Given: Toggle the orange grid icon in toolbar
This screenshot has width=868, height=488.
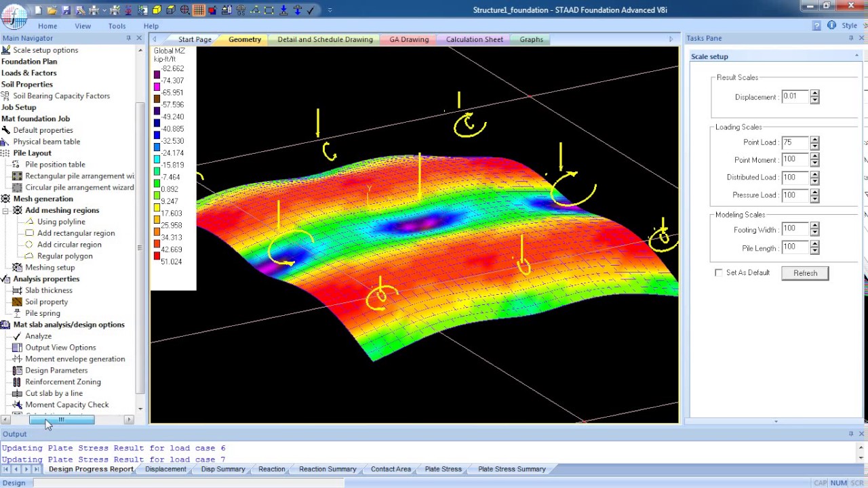Looking at the screenshot, I should [199, 10].
